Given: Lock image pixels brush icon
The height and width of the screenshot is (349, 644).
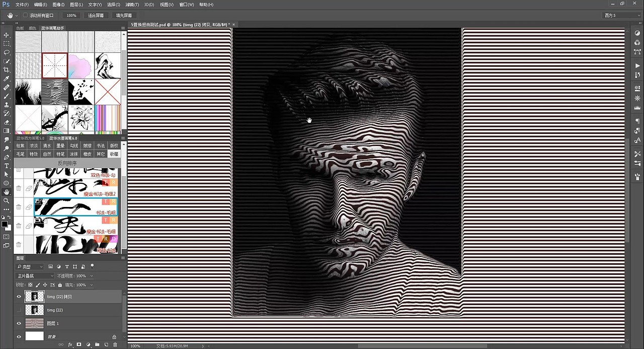Looking at the screenshot, I should 38,285.
